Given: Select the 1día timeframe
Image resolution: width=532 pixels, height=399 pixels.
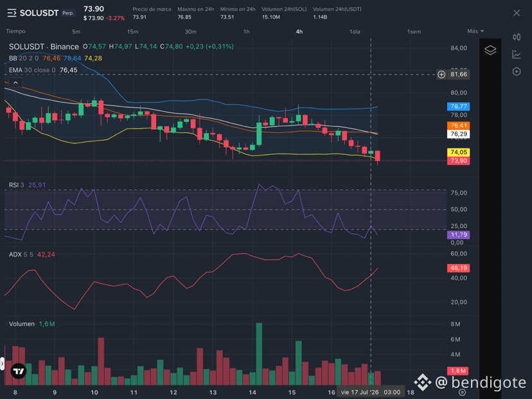Looking at the screenshot, I should (355, 31).
